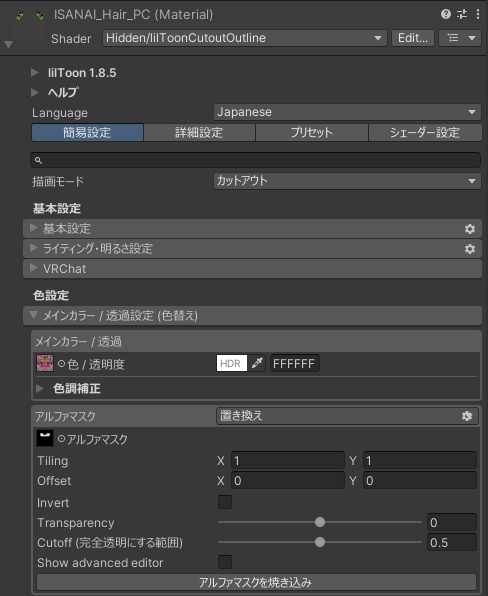Enable Show advanced editor checkbox

coord(225,562)
